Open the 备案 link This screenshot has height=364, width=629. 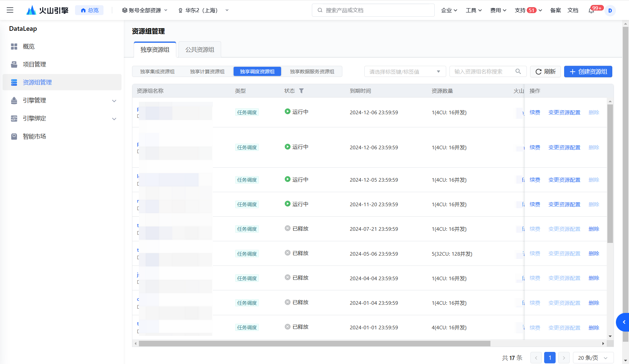[x=556, y=10]
